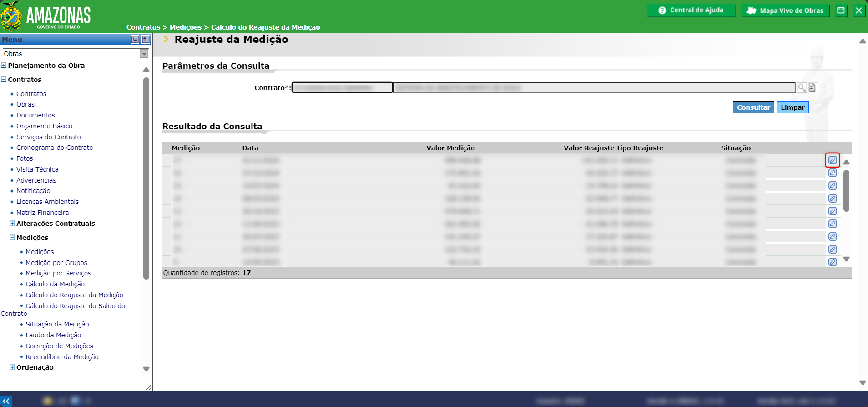Image resolution: width=868 pixels, height=407 pixels.
Task: Open Medição por Grupos link
Action: click(56, 263)
